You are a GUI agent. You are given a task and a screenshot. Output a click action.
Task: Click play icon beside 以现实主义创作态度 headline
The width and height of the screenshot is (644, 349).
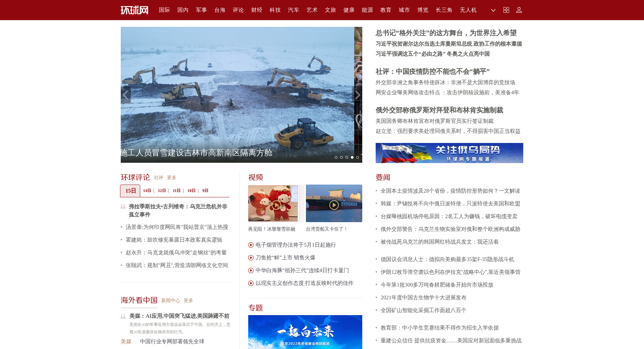pos(251,283)
